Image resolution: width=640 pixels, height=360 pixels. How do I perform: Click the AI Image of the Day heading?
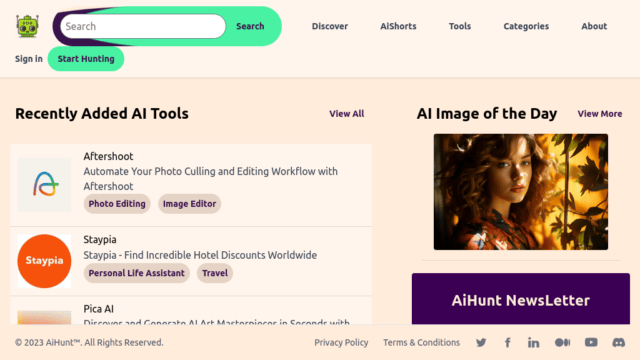[487, 113]
